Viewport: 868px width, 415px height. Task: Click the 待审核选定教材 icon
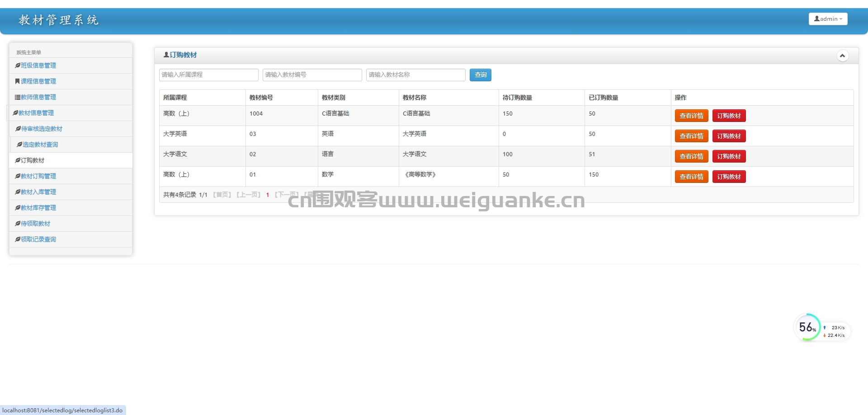[17, 128]
